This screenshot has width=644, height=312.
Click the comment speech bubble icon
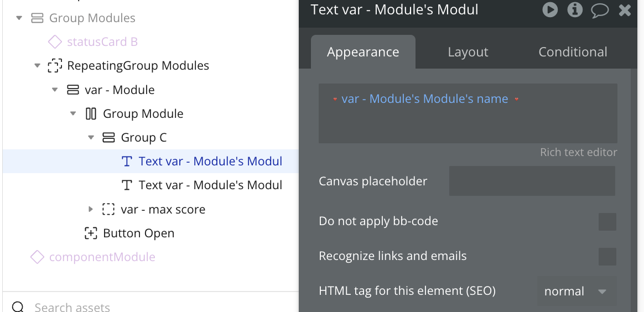click(x=600, y=10)
